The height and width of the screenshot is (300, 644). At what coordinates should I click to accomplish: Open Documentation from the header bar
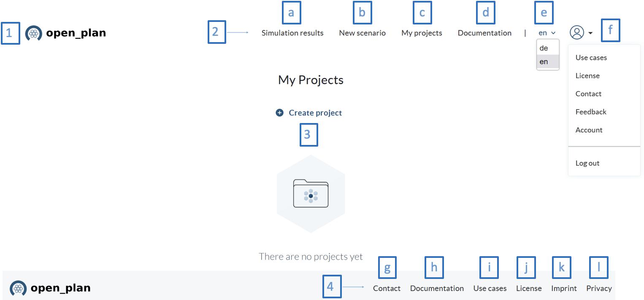coord(484,33)
